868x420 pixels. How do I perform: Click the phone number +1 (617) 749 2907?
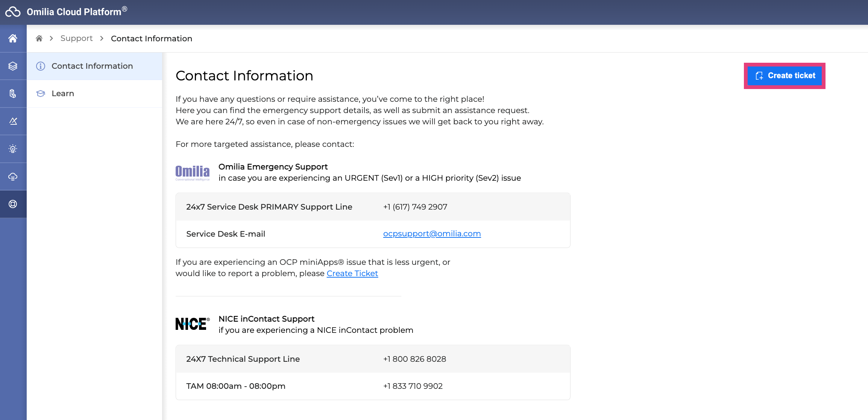pos(415,207)
